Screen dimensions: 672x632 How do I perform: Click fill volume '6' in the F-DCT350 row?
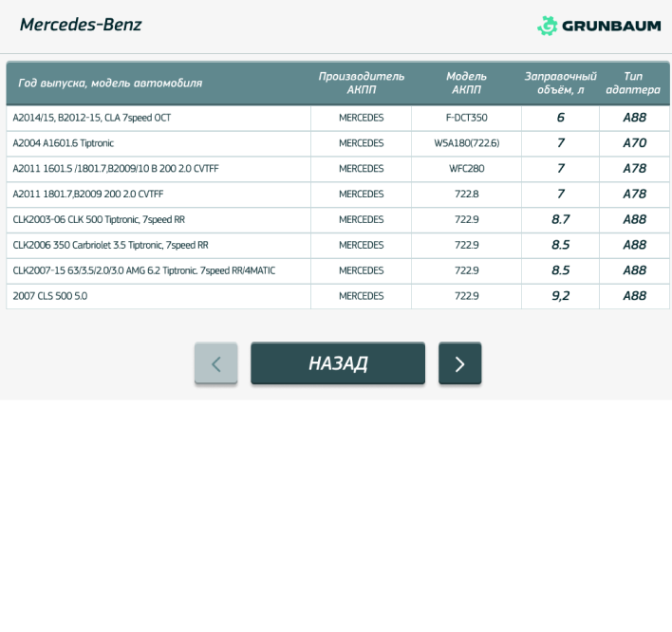click(x=561, y=118)
